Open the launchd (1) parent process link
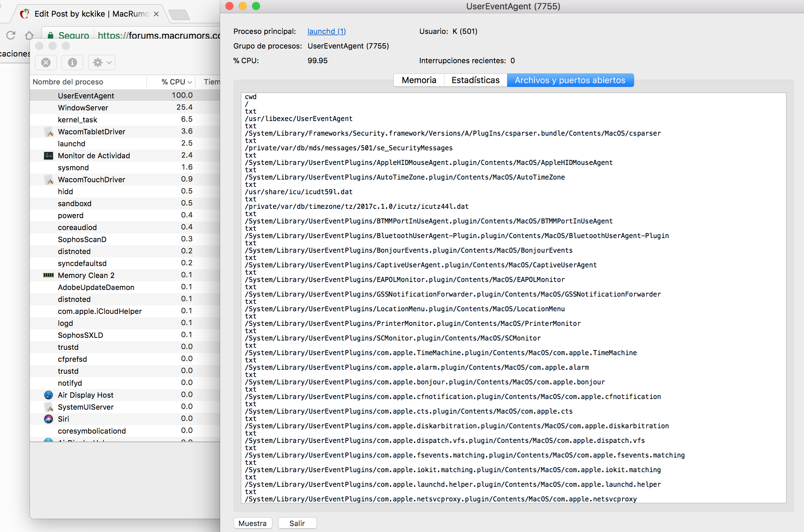 pyautogui.click(x=326, y=31)
